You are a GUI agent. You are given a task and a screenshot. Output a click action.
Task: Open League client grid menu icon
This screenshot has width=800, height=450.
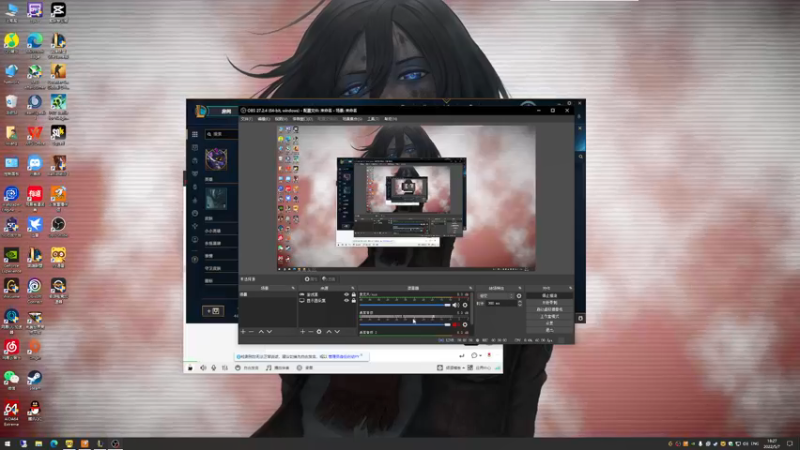click(195, 134)
